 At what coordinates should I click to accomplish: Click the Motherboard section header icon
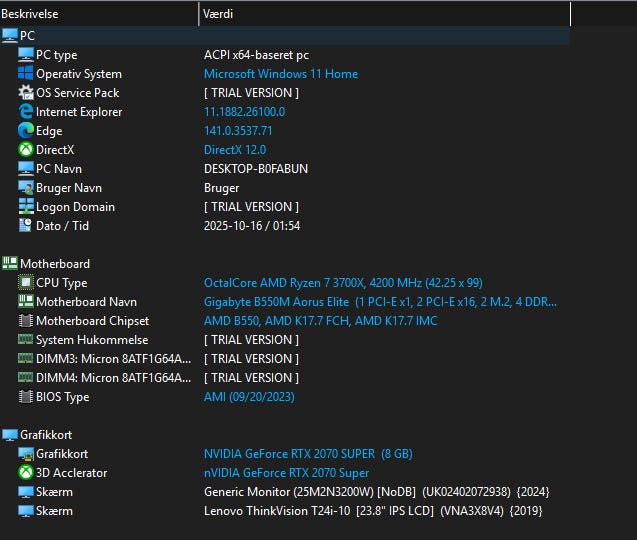pyautogui.click(x=10, y=264)
